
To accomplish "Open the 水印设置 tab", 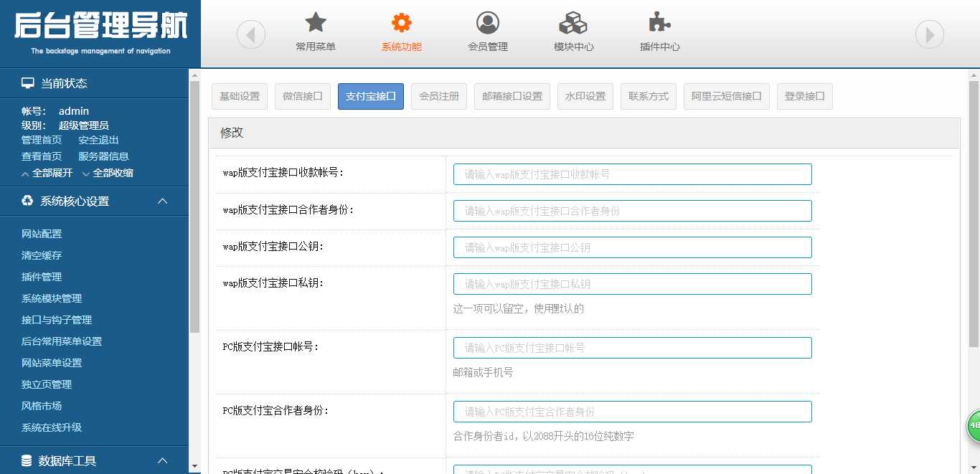I will coord(585,96).
